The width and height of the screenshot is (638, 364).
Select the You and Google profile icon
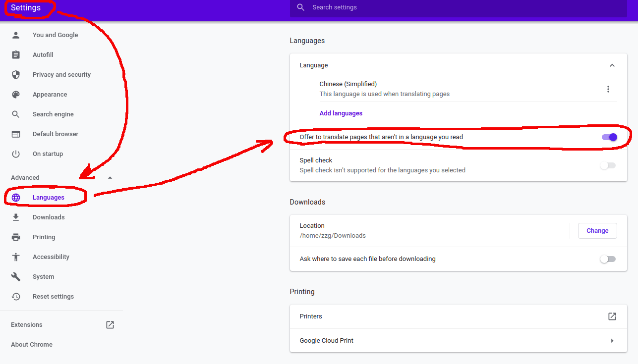16,35
